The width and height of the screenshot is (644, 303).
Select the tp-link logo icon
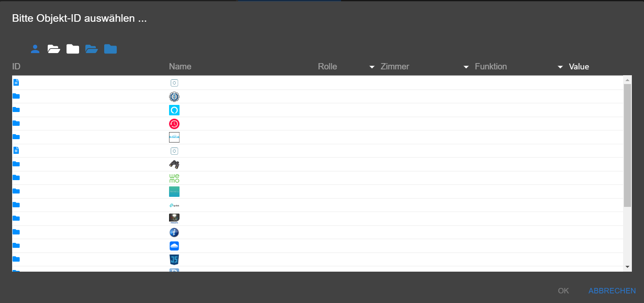click(174, 205)
